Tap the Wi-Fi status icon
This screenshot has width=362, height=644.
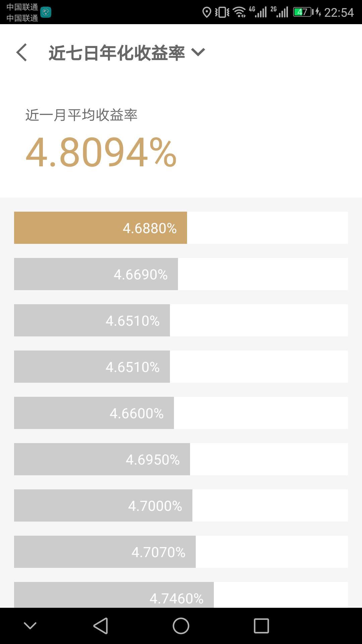pyautogui.click(x=239, y=12)
